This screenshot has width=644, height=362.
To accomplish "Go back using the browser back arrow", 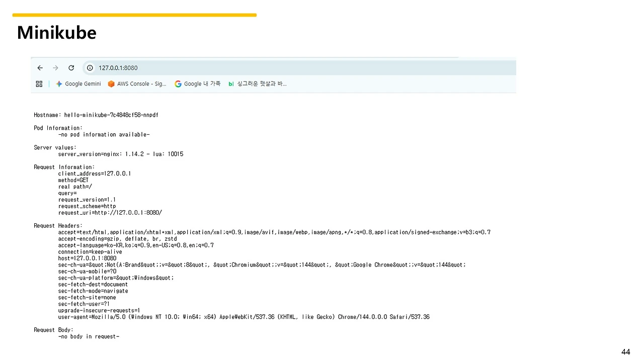I will [x=40, y=68].
